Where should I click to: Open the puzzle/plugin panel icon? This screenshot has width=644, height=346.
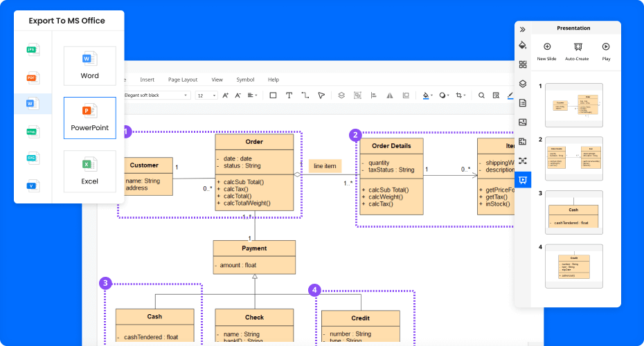point(522,141)
